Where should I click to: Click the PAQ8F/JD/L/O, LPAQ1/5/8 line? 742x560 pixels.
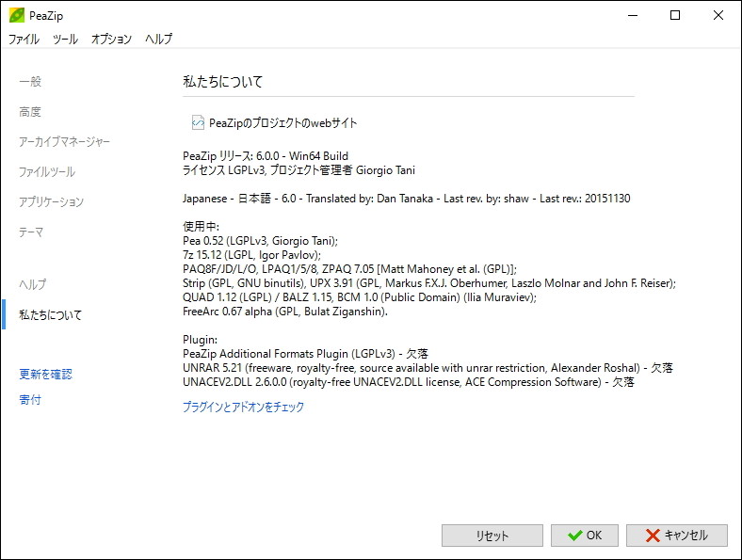click(x=349, y=269)
